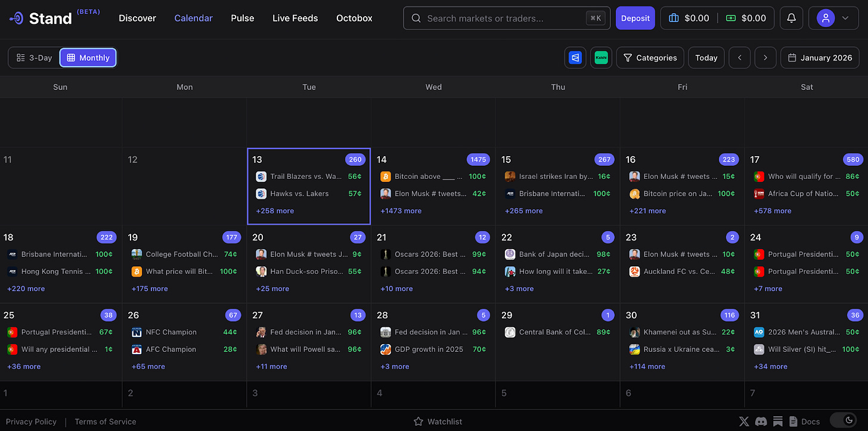
Task: Select the Monthly view
Action: 88,58
